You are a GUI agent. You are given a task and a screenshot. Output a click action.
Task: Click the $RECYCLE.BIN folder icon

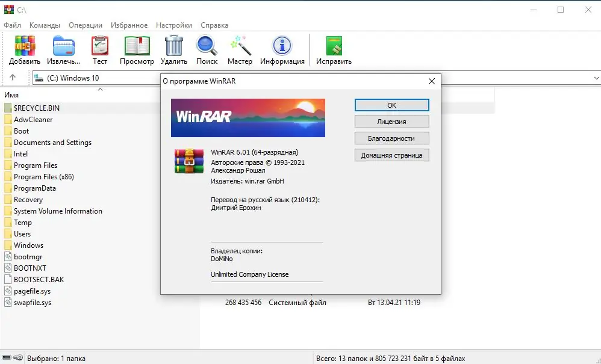click(8, 108)
